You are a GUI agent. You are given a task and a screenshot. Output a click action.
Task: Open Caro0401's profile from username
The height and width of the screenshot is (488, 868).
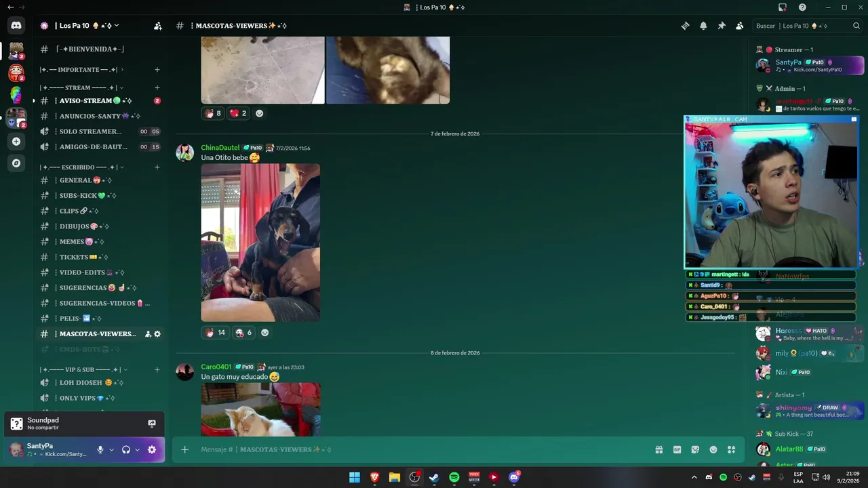216,367
